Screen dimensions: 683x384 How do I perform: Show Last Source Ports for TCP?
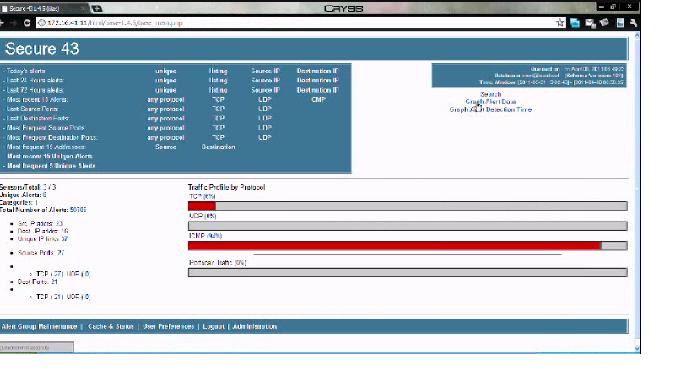pos(218,109)
